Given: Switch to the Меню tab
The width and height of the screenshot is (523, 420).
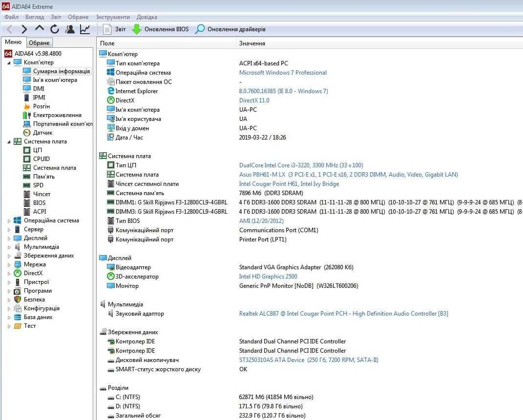Looking at the screenshot, I should 13,42.
